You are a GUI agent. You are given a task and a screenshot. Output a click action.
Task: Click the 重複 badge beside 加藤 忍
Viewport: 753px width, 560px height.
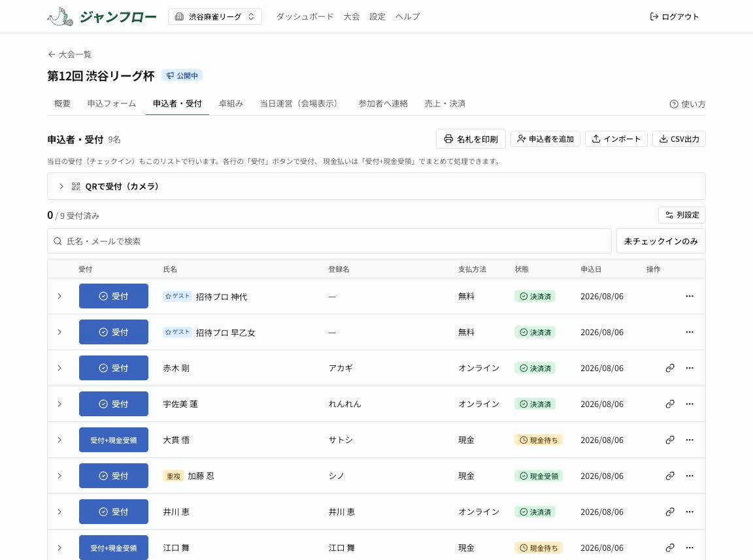pos(173,476)
